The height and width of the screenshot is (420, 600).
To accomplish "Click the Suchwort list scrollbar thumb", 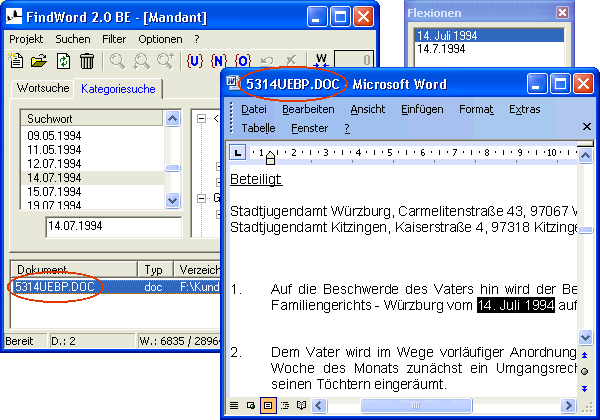I will point(173,168).
